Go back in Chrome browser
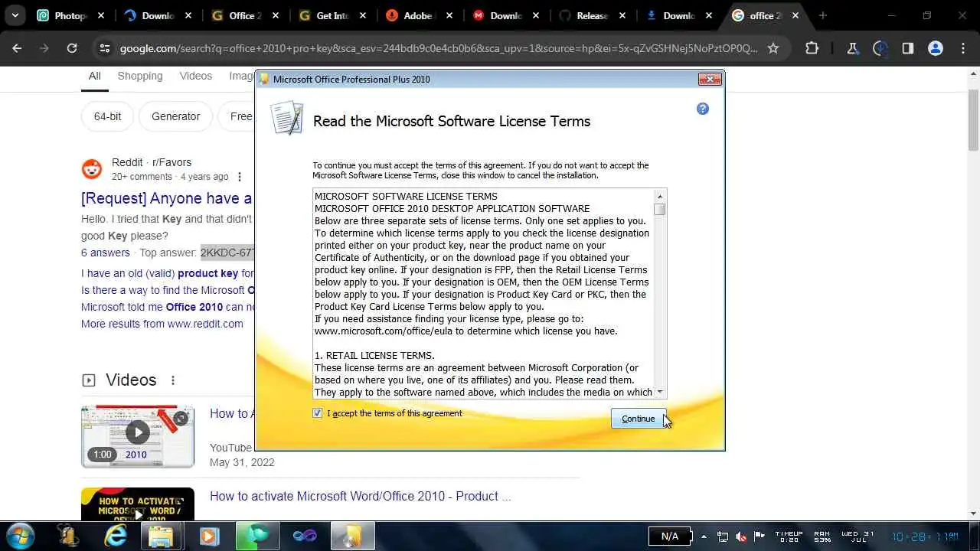The height and width of the screenshot is (551, 980). (x=17, y=48)
